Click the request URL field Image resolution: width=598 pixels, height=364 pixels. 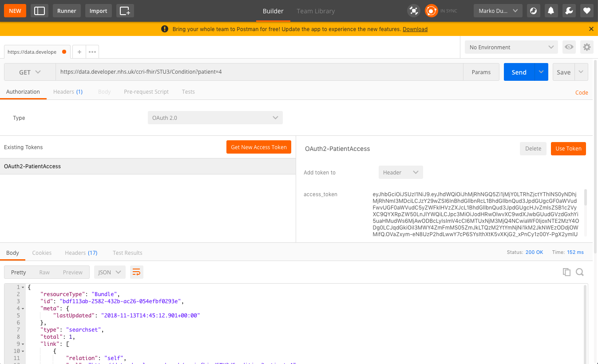coord(259,72)
